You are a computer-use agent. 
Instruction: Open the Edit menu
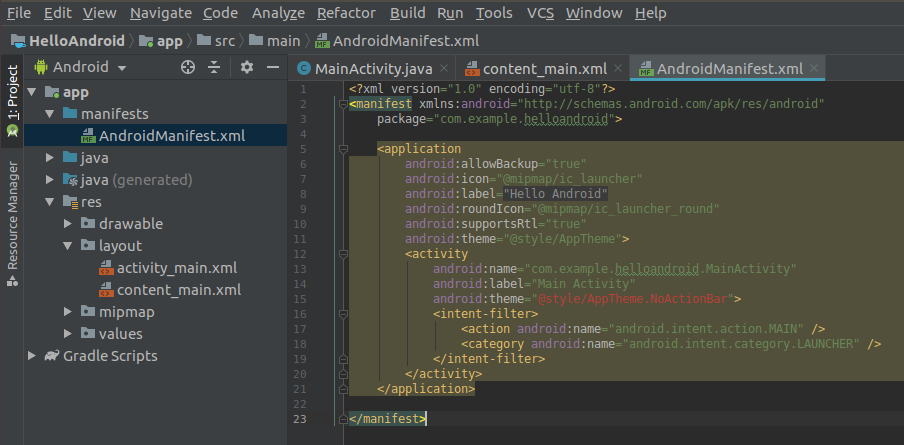[56, 13]
